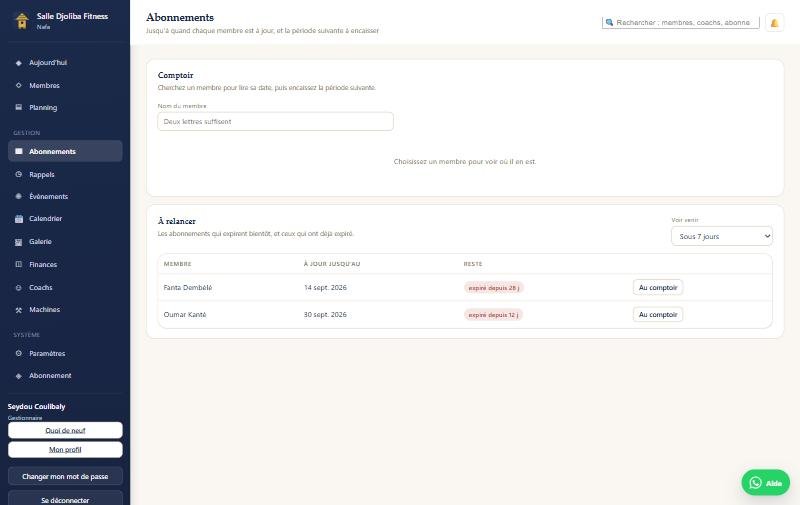
Task: Click 'Au comptoir' for Oumar Kanté
Action: click(x=658, y=315)
